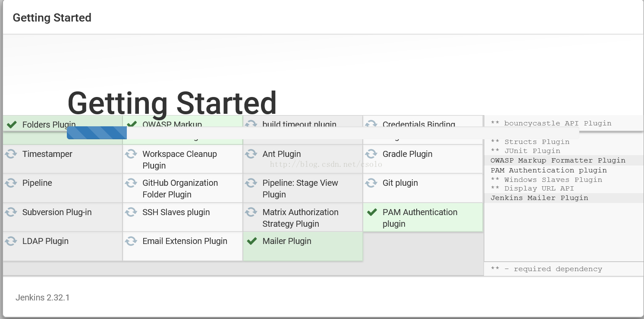The image size is (644, 319).
Task: Click the sync icon next to Gradle Plugin
Action: pyautogui.click(x=371, y=154)
